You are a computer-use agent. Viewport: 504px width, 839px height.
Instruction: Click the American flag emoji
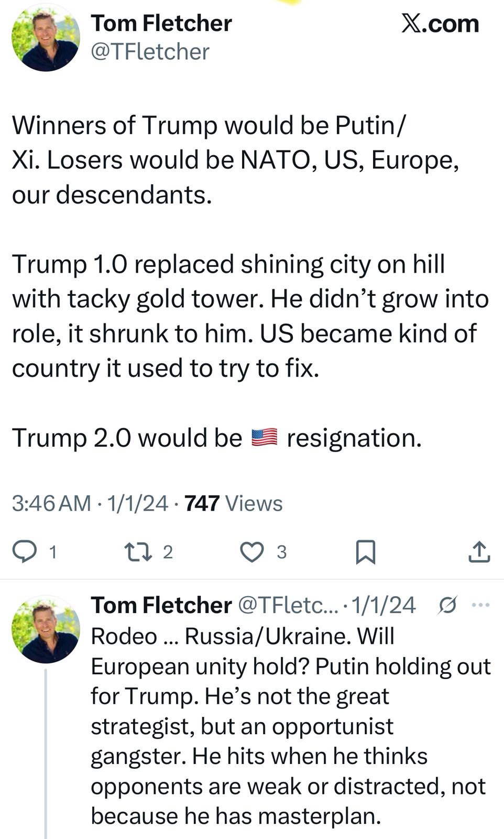pos(264,438)
